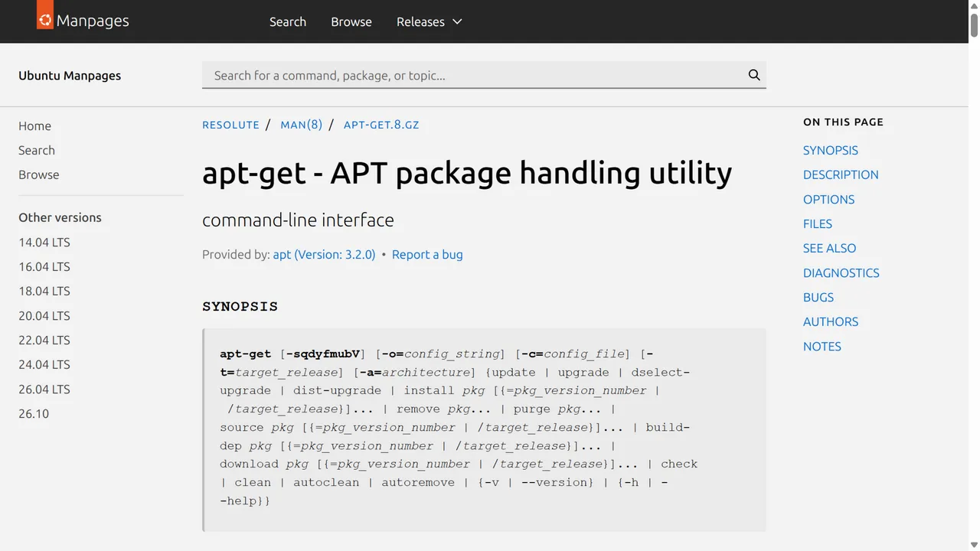The width and height of the screenshot is (980, 551).
Task: Select the 26.10 version
Action: click(x=34, y=413)
